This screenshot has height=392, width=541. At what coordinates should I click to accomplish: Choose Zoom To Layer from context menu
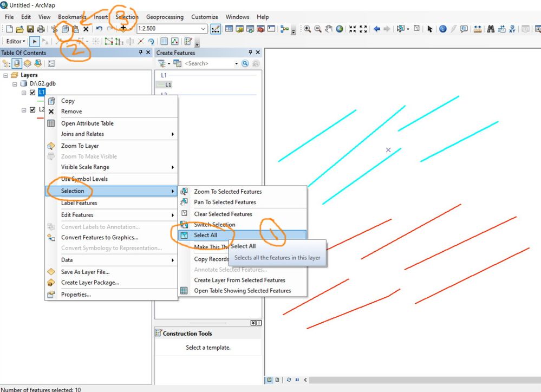[112, 146]
